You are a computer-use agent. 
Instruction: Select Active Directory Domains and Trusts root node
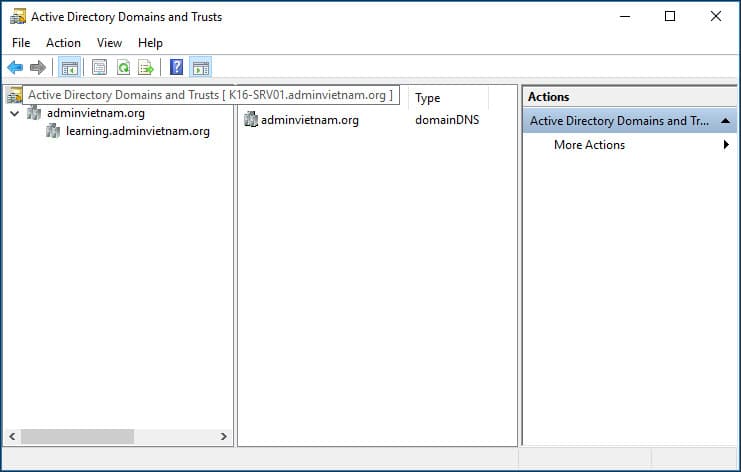pos(210,95)
